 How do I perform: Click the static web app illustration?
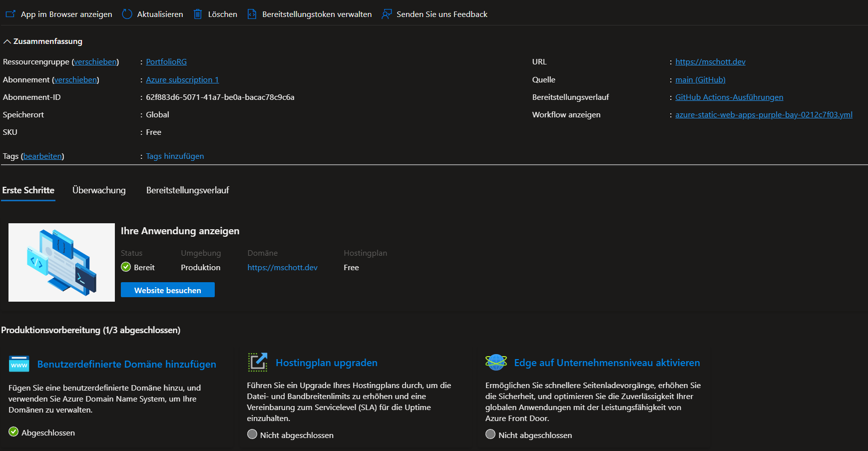click(x=61, y=262)
